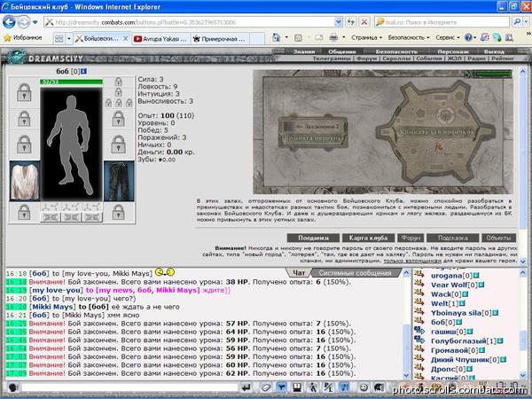Viewport: 532px width, 399px height.
Task: Click the refresh green arrows button
Action: pyautogui.click(x=351, y=22)
